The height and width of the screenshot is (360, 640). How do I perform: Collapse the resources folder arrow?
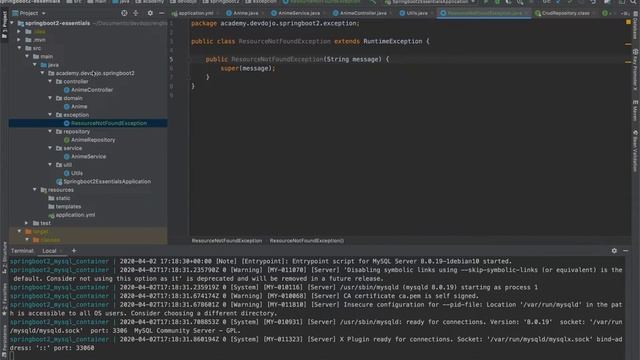point(35,189)
